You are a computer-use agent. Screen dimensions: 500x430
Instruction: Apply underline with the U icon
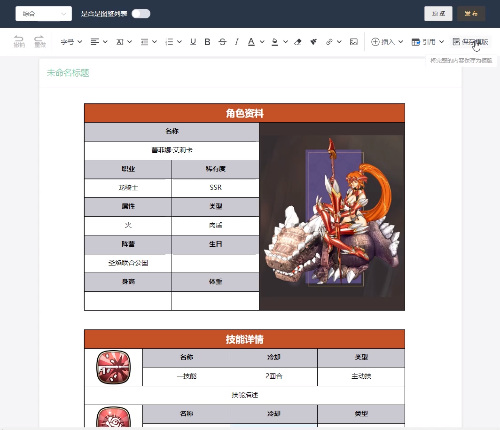point(193,42)
